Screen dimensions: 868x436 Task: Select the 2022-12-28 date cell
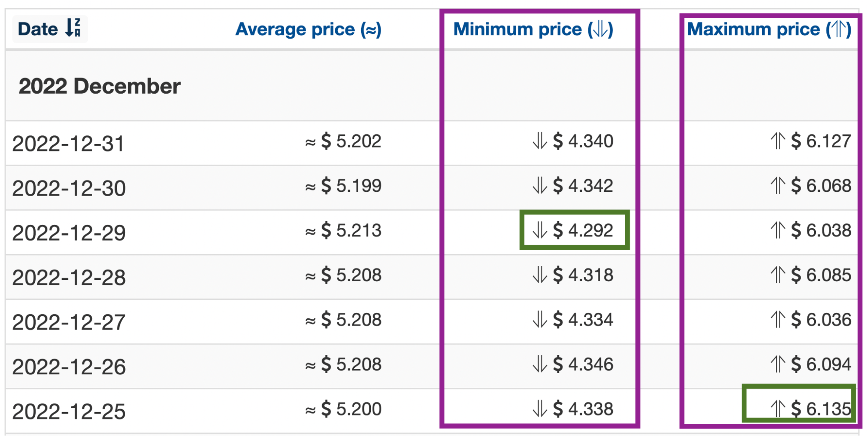[69, 277]
